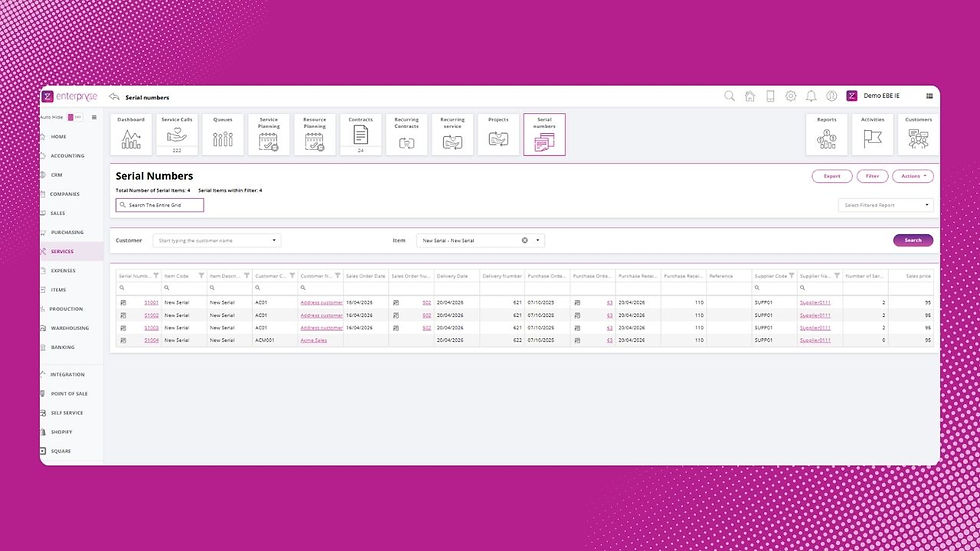
Task: Open notifications bell icon
Action: pyautogui.click(x=811, y=96)
